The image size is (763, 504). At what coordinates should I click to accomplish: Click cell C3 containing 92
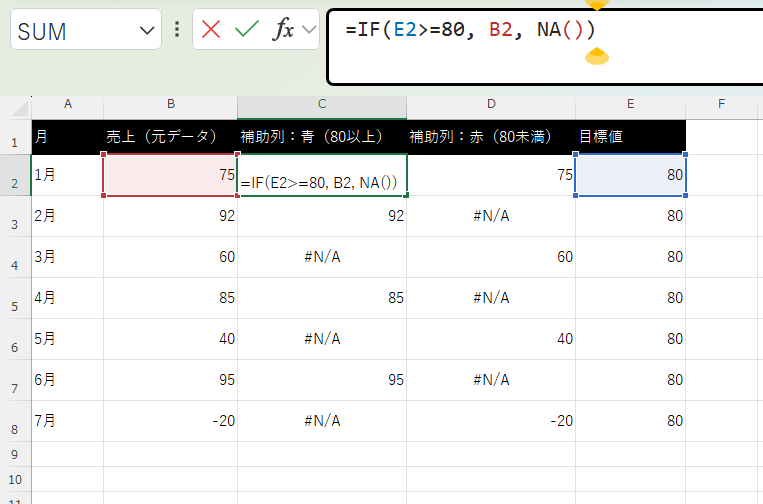[322, 216]
